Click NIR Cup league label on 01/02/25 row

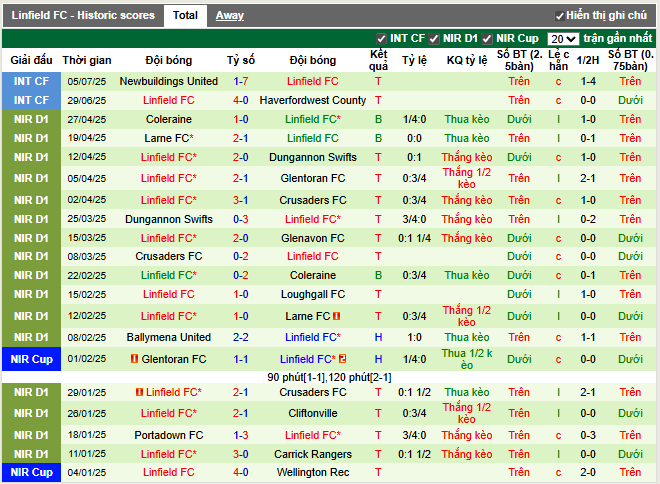[32, 359]
